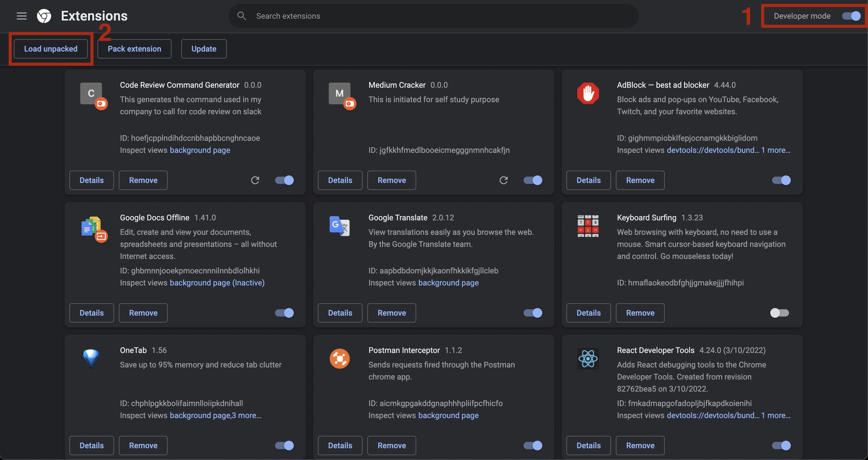
Task: Open the hamburger main menu
Action: [22, 16]
